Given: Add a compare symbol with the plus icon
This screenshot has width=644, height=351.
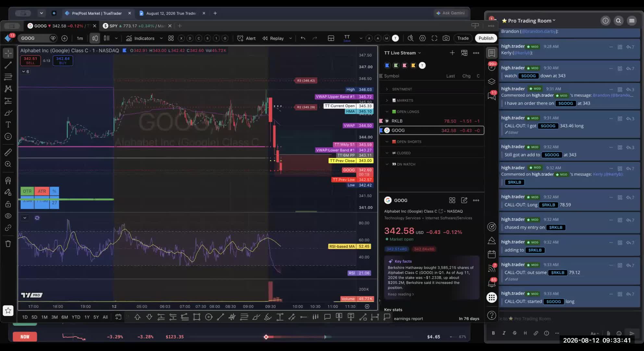Looking at the screenshot, I should (64, 38).
